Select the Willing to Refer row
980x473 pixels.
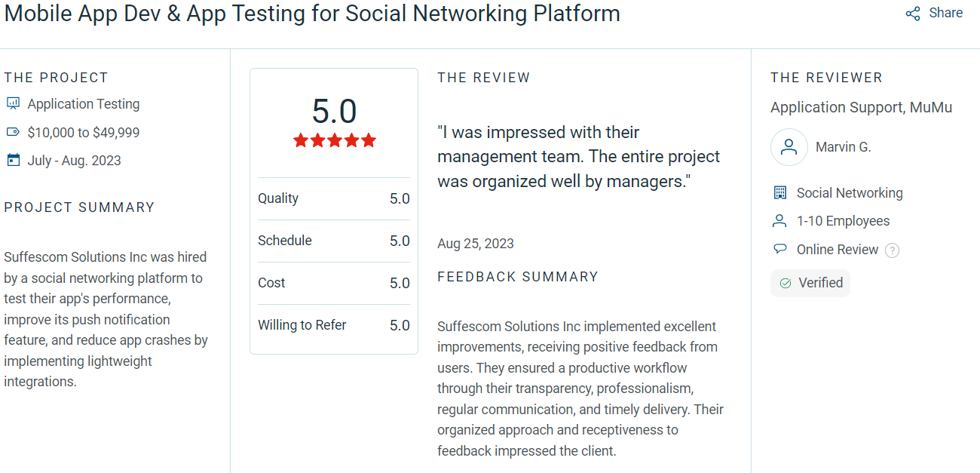coord(334,325)
